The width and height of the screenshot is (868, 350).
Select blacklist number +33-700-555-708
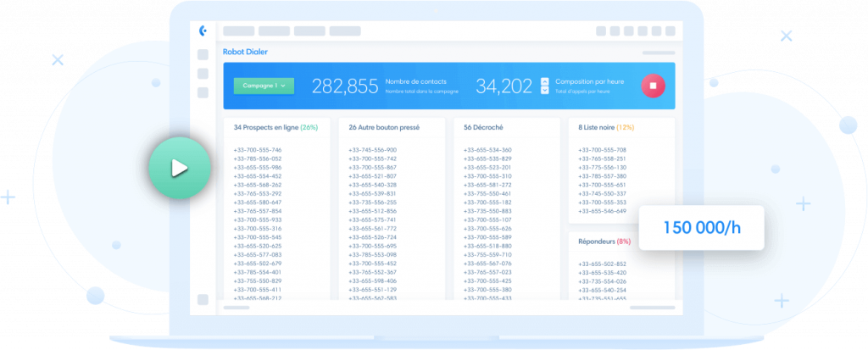click(x=603, y=150)
